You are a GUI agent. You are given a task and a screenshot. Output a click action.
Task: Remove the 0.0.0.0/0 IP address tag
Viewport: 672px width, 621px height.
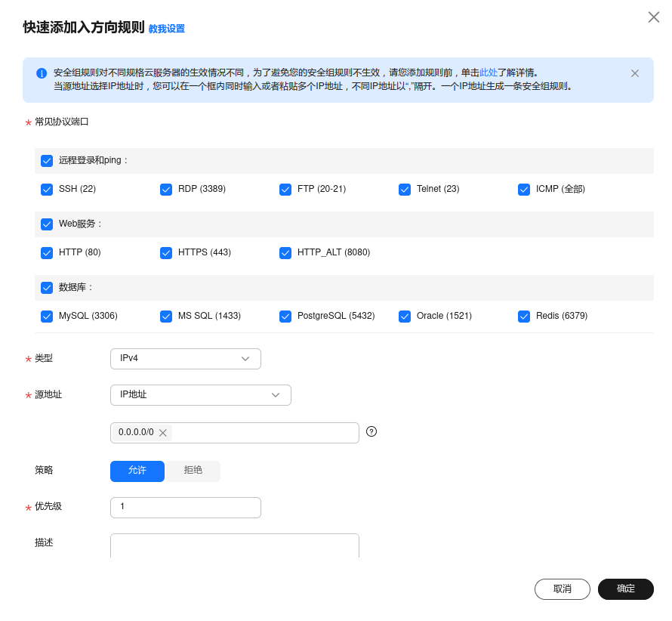click(162, 433)
